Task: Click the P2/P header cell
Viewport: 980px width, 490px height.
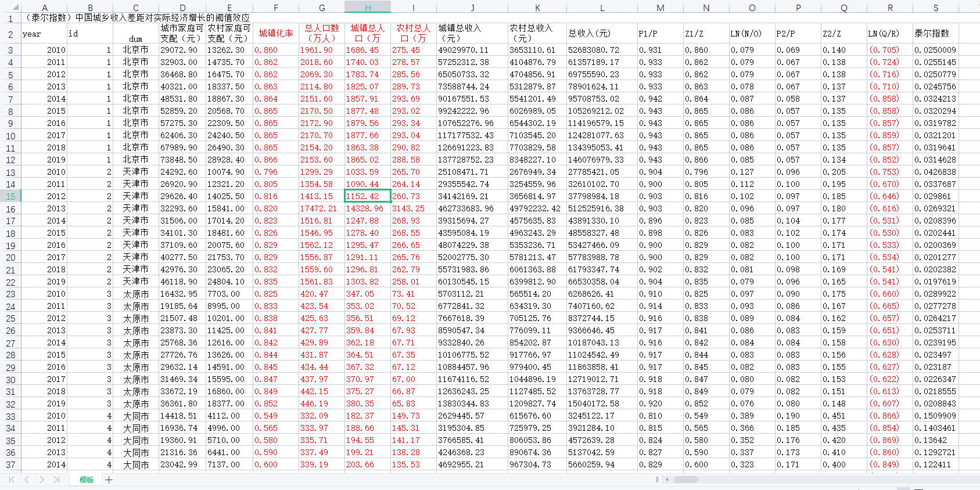Action: point(798,34)
